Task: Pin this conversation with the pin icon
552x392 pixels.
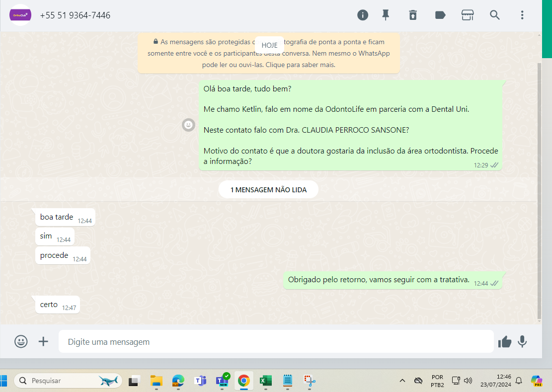Action: (386, 15)
